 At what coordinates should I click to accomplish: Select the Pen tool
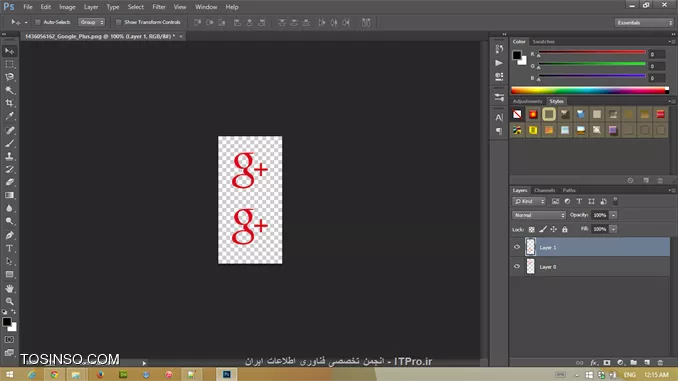[x=9, y=235]
